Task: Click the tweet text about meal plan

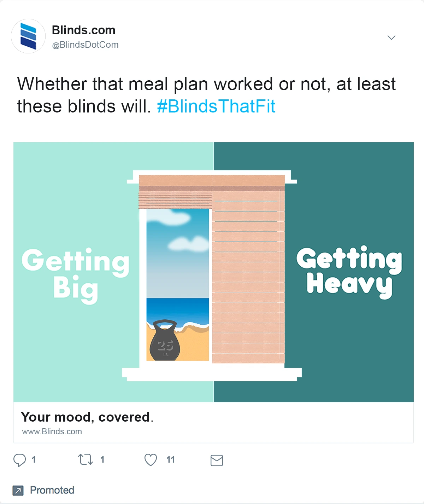Action: (206, 85)
